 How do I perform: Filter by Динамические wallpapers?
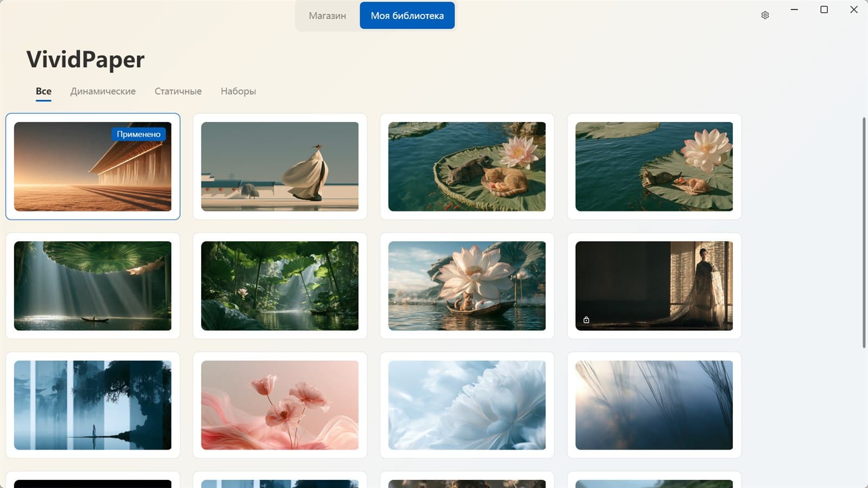[x=103, y=91]
